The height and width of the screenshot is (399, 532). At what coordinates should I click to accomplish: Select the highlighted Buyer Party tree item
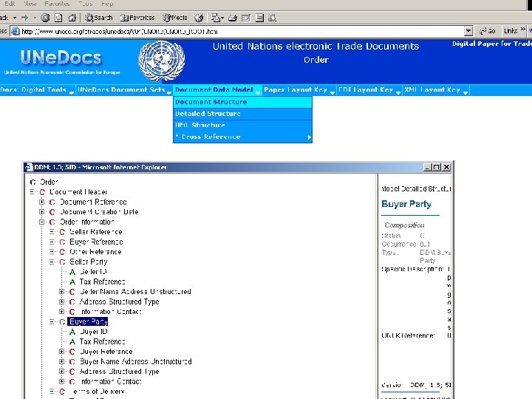[x=88, y=321]
